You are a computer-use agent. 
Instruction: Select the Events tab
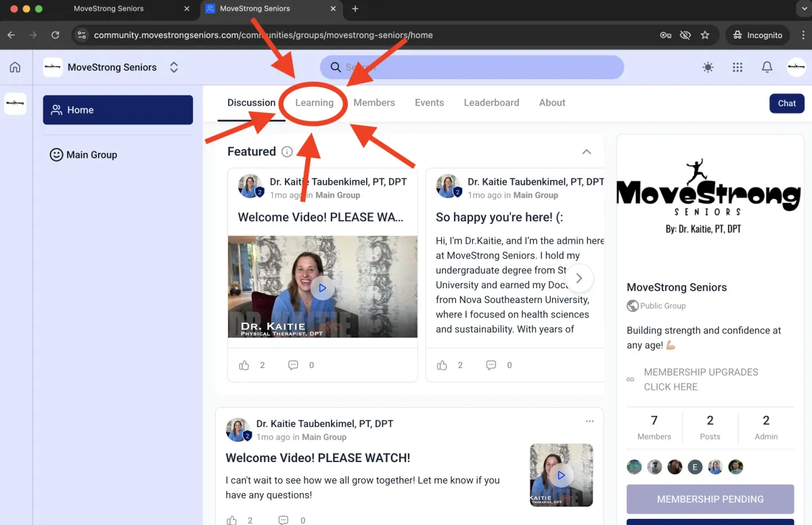pyautogui.click(x=430, y=103)
